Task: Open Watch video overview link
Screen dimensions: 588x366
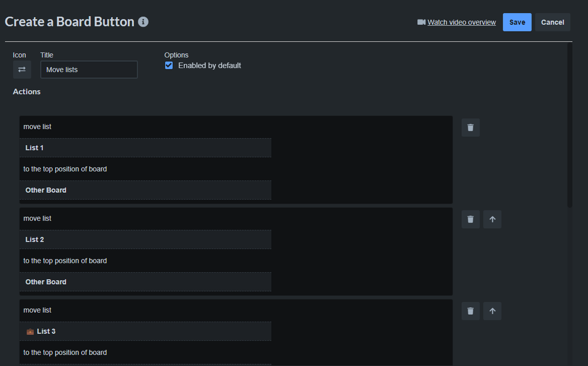Action: (461, 22)
